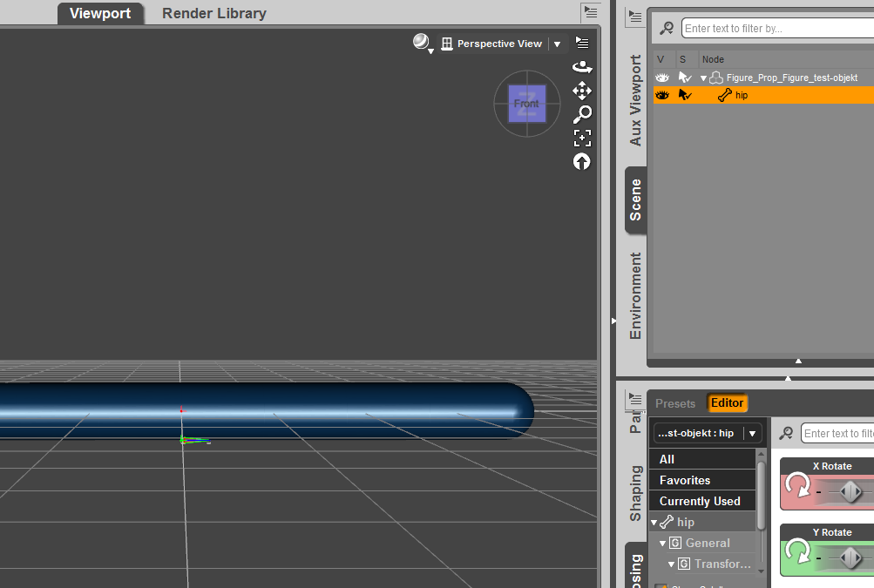Select the zoom magnifier tool

582,114
